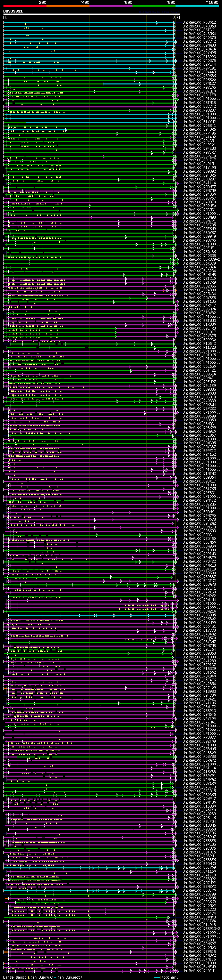
Task: Open hit UniRef100_C6TGK1
Action: [x=199, y=30]
